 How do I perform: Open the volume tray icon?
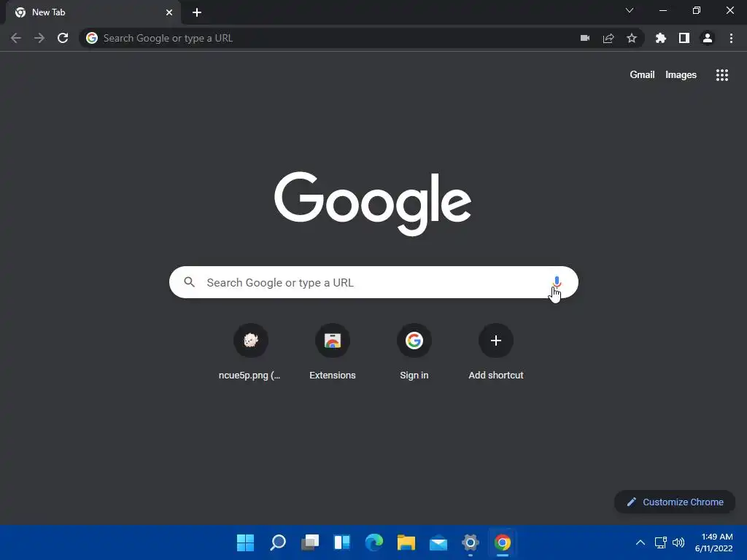click(x=678, y=542)
